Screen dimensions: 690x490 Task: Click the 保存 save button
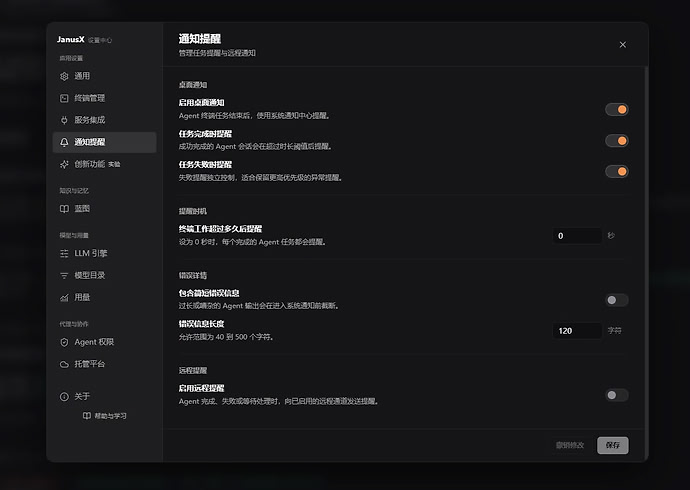pos(613,445)
